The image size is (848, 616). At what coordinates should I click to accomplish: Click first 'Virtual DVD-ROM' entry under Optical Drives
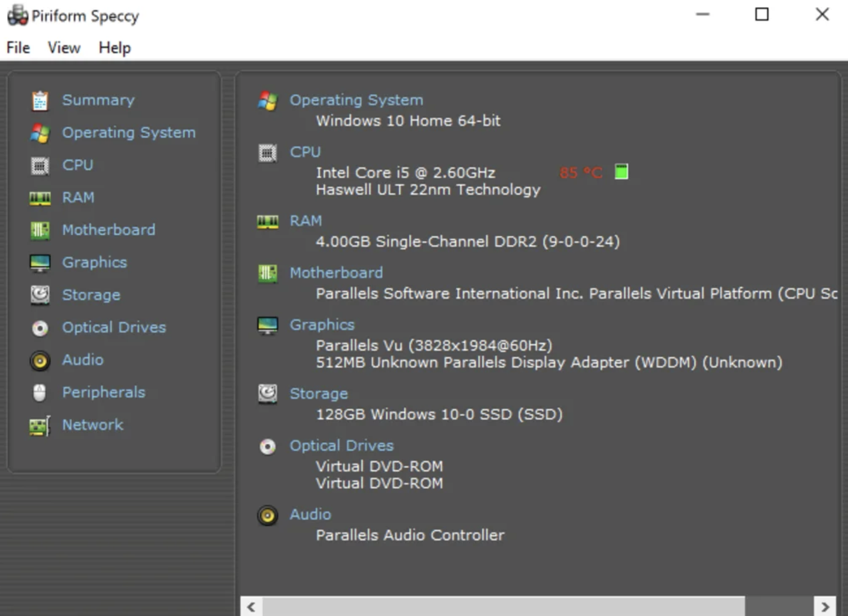tap(379, 466)
